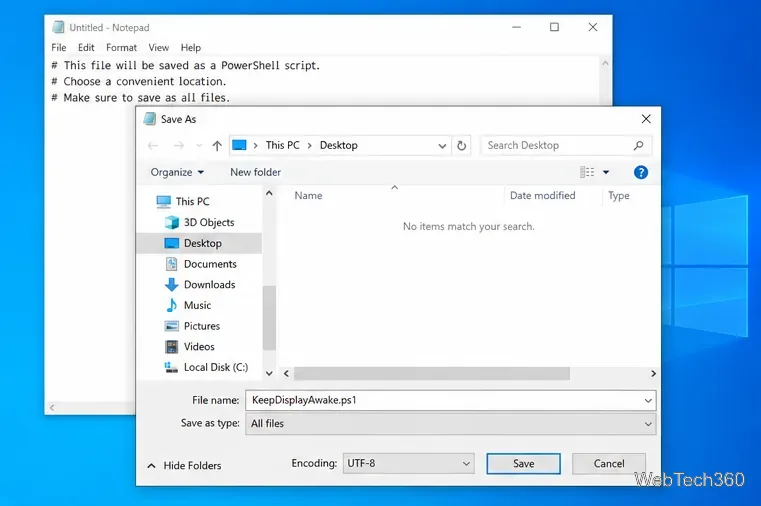Open Notepad View menu
Image resolution: width=761 pixels, height=506 pixels.
159,48
